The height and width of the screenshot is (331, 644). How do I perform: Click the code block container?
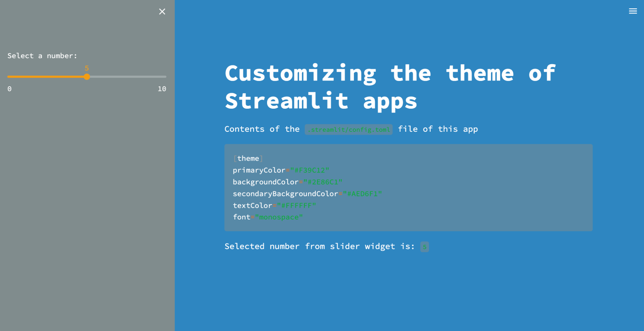(408, 188)
